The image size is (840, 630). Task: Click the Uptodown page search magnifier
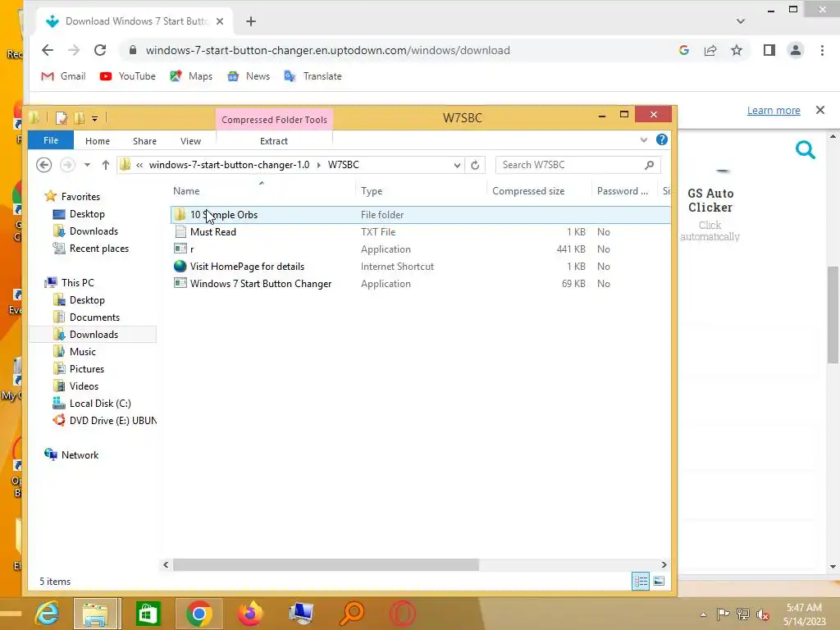[x=806, y=150]
